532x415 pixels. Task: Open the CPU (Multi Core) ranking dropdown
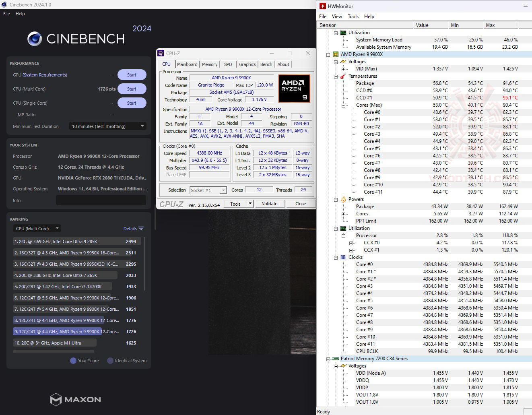[37, 229]
